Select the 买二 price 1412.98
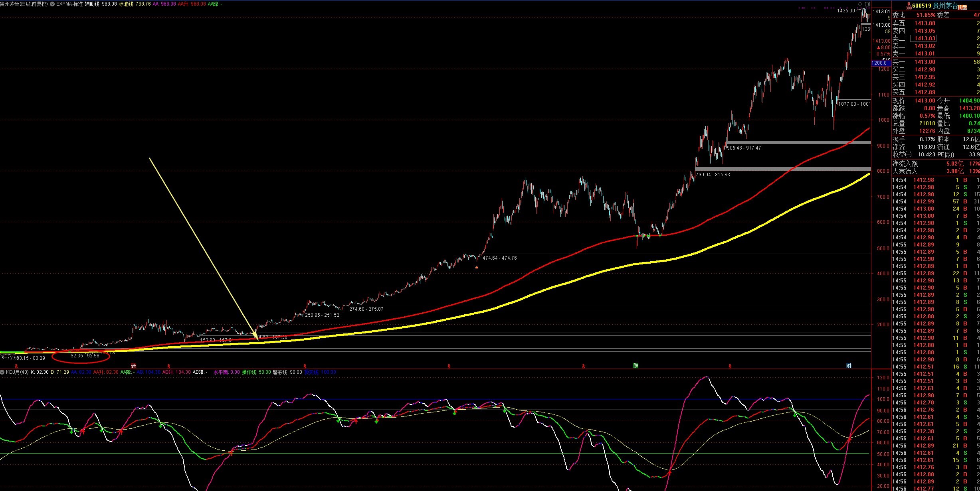 pos(925,69)
